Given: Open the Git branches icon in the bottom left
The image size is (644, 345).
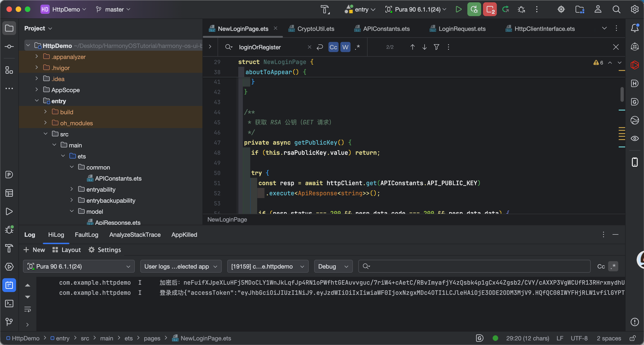Looking at the screenshot, I should tap(9, 322).
